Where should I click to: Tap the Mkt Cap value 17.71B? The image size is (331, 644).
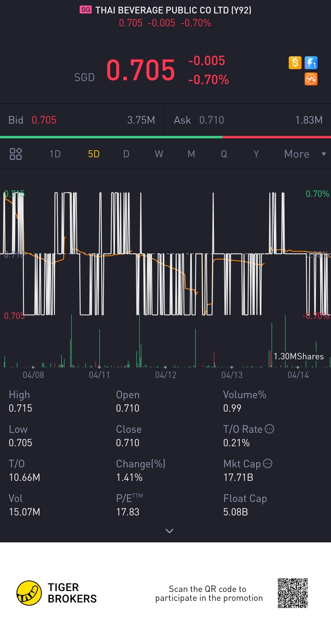(238, 477)
